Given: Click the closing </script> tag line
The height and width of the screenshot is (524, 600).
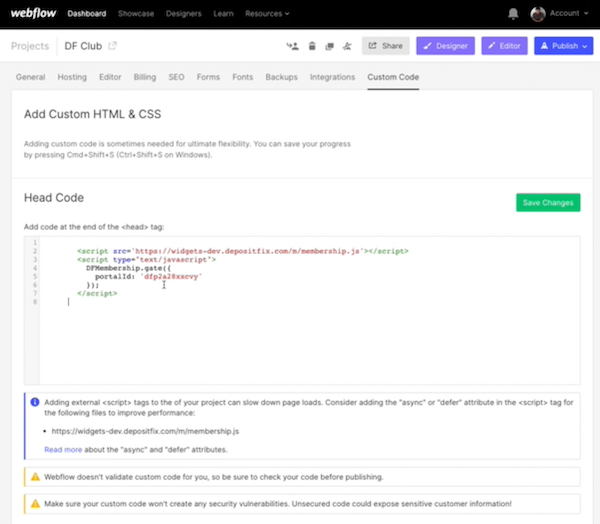Looking at the screenshot, I should coord(97,294).
